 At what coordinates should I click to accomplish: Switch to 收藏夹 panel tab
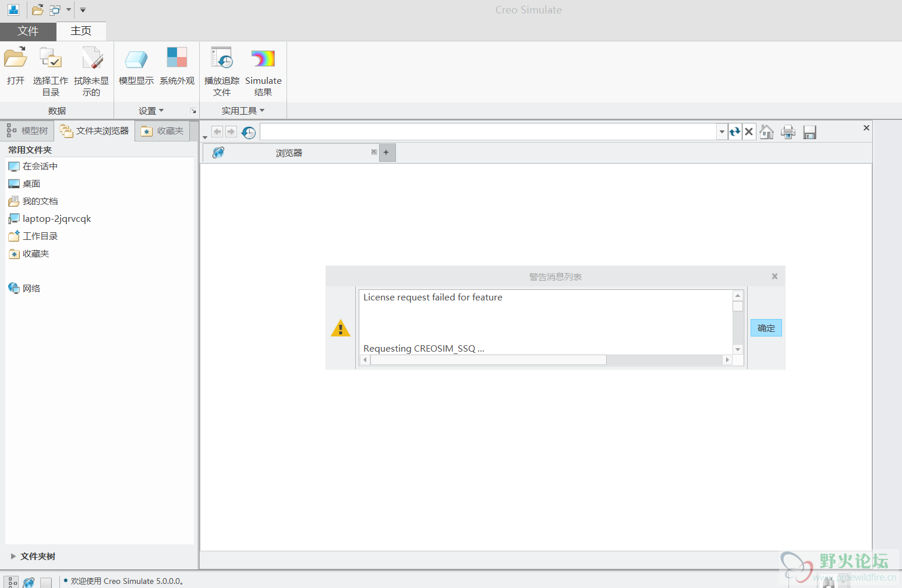162,131
